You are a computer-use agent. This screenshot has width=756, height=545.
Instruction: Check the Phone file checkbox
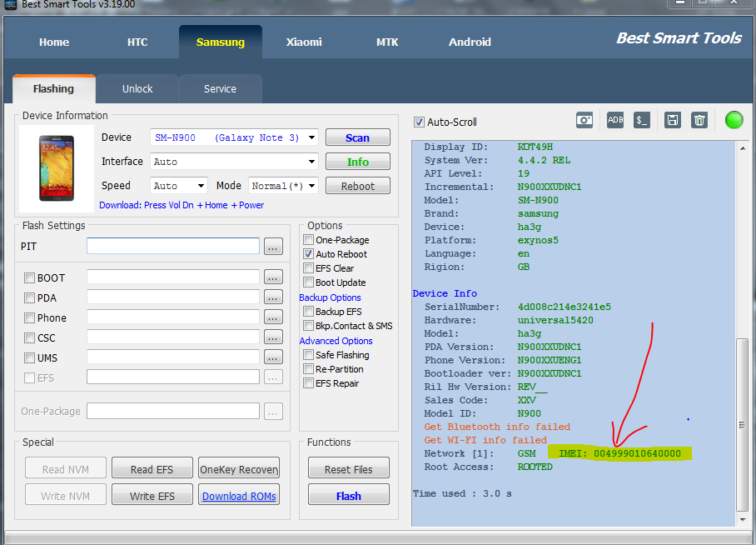tap(29, 317)
